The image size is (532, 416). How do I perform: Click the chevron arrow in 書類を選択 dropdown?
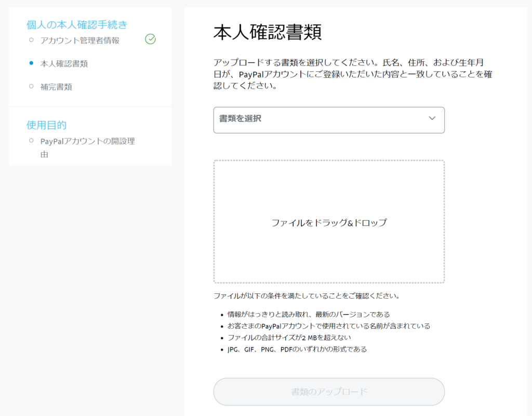[432, 118]
